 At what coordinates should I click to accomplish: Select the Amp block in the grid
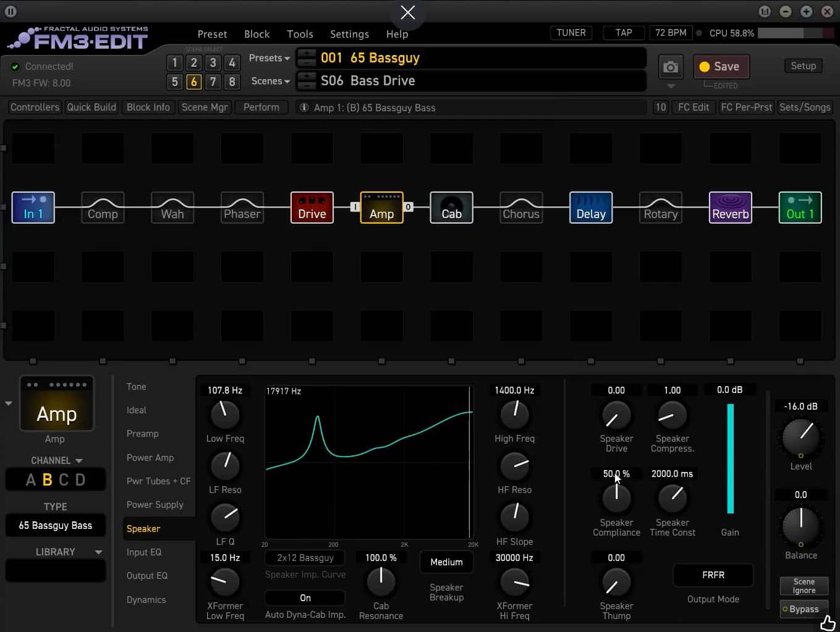pos(382,207)
